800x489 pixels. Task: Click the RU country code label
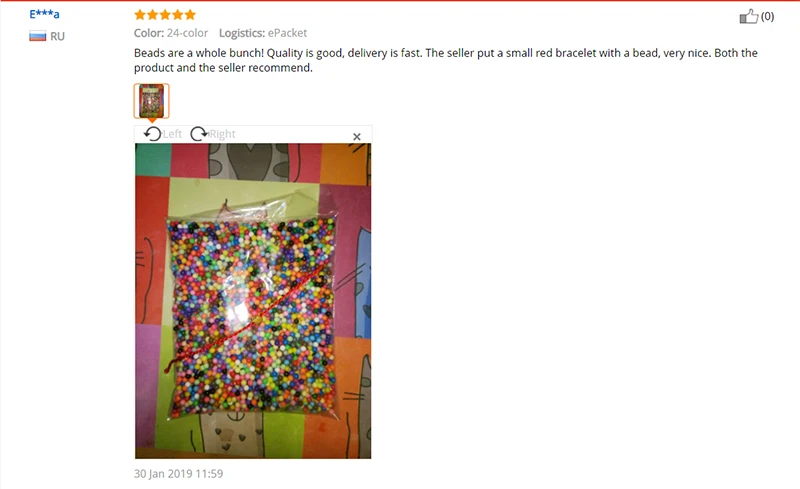coord(57,36)
